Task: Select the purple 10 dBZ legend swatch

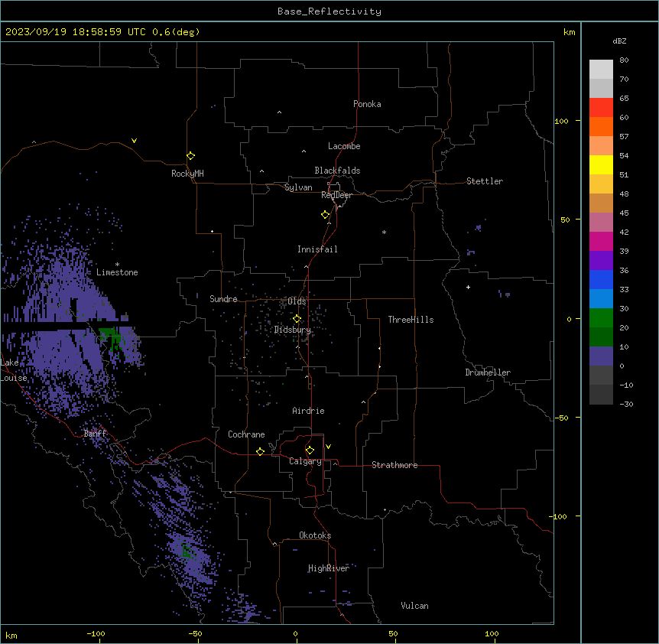Action: pos(601,356)
